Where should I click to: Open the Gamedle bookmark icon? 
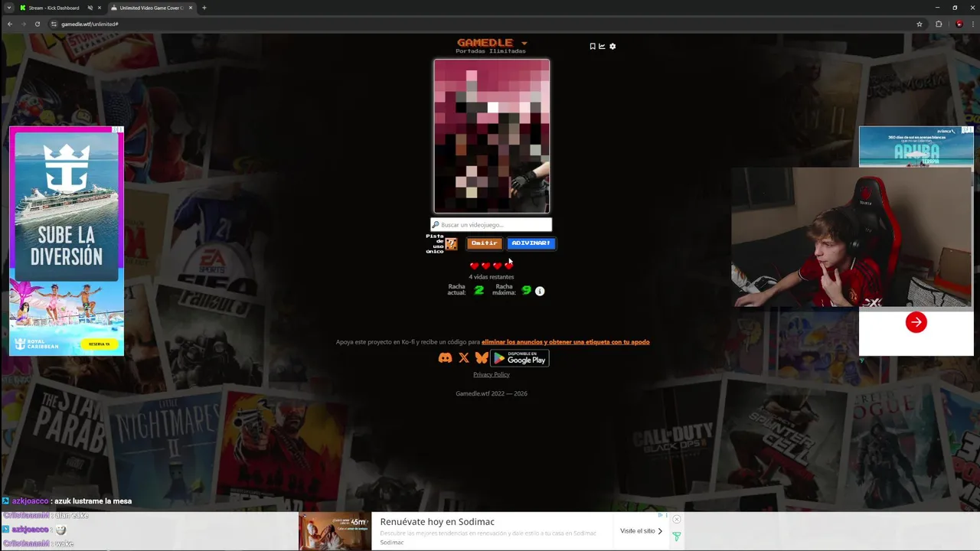tap(593, 46)
